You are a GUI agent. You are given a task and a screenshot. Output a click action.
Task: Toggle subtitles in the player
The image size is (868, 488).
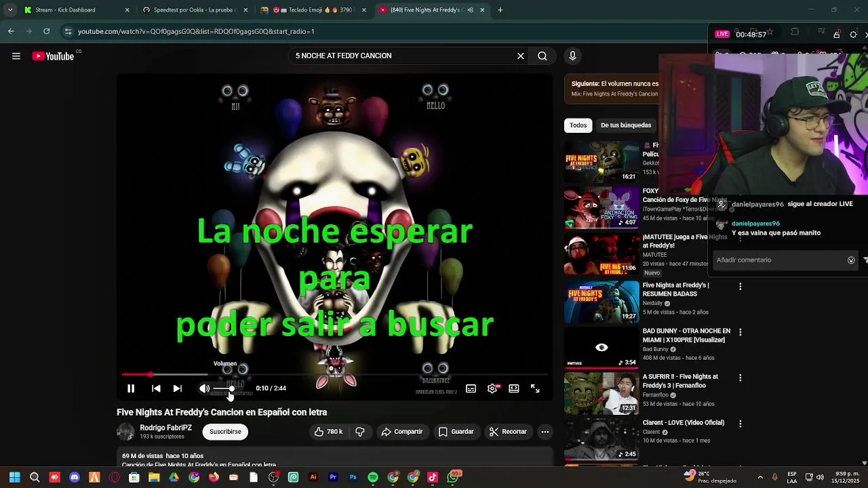471,388
